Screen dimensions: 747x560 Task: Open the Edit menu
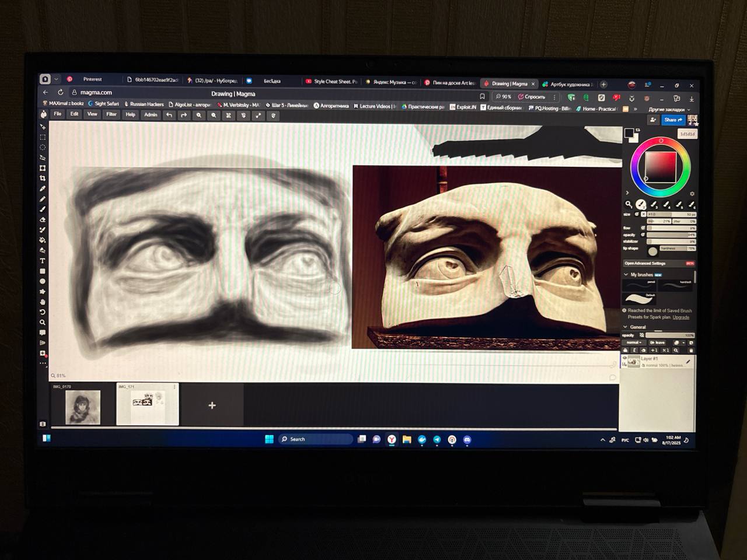pyautogui.click(x=74, y=114)
